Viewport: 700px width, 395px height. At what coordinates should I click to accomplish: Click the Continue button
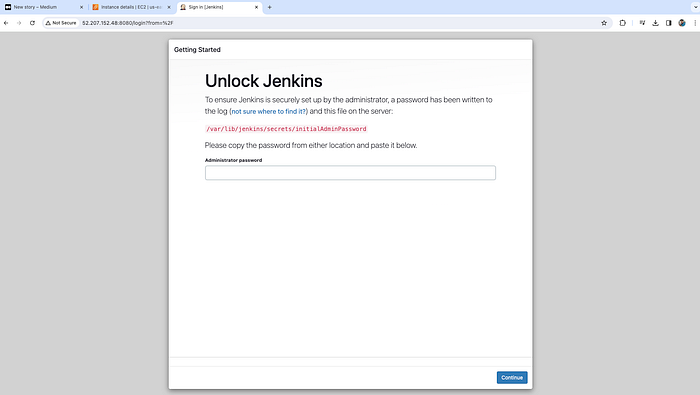click(x=512, y=378)
